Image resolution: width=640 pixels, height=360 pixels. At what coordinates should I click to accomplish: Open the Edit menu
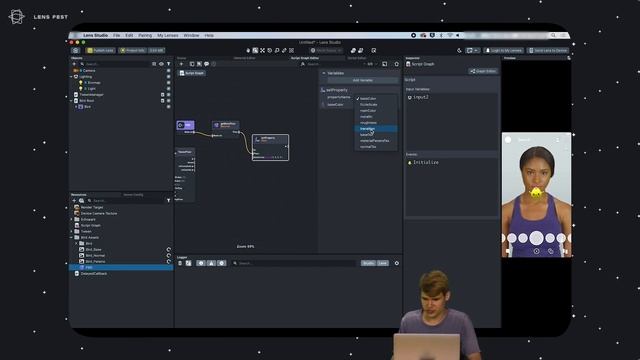point(129,36)
